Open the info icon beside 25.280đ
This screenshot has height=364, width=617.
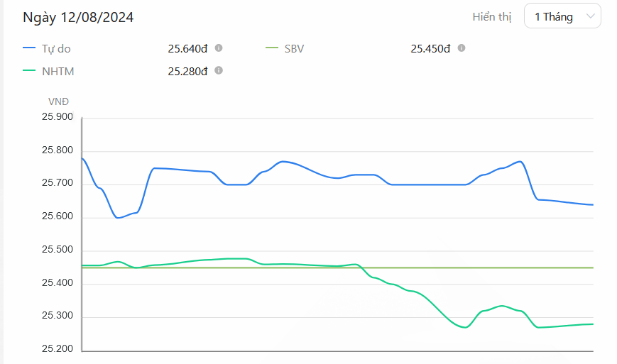[x=219, y=70]
